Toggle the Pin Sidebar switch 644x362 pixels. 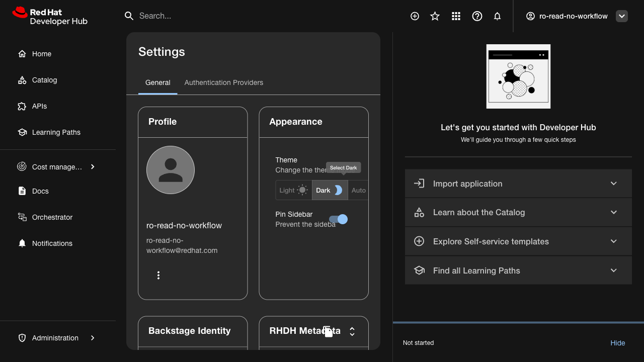pos(338,219)
